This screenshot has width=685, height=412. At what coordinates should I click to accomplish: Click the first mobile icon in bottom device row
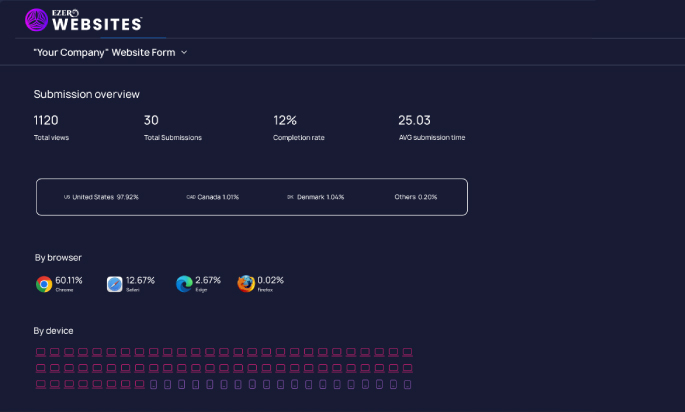pyautogui.click(x=153, y=384)
